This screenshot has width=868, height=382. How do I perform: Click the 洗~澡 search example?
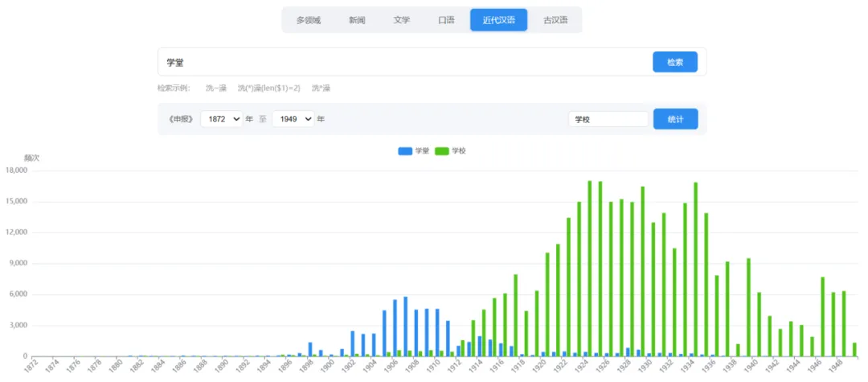(216, 88)
